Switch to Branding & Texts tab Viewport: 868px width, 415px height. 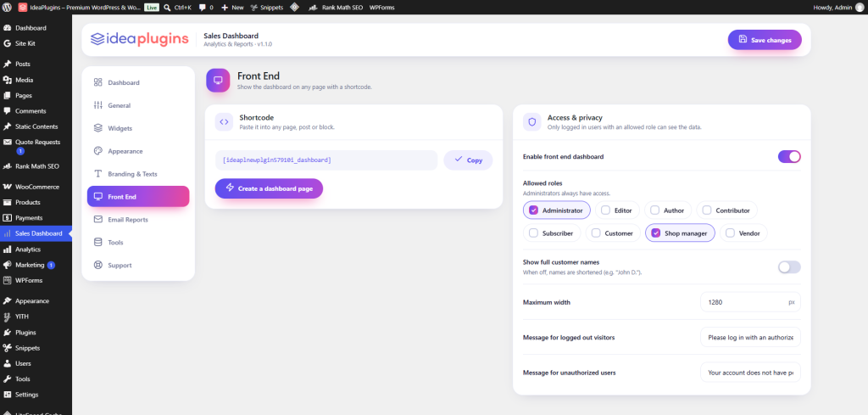pos(138,173)
